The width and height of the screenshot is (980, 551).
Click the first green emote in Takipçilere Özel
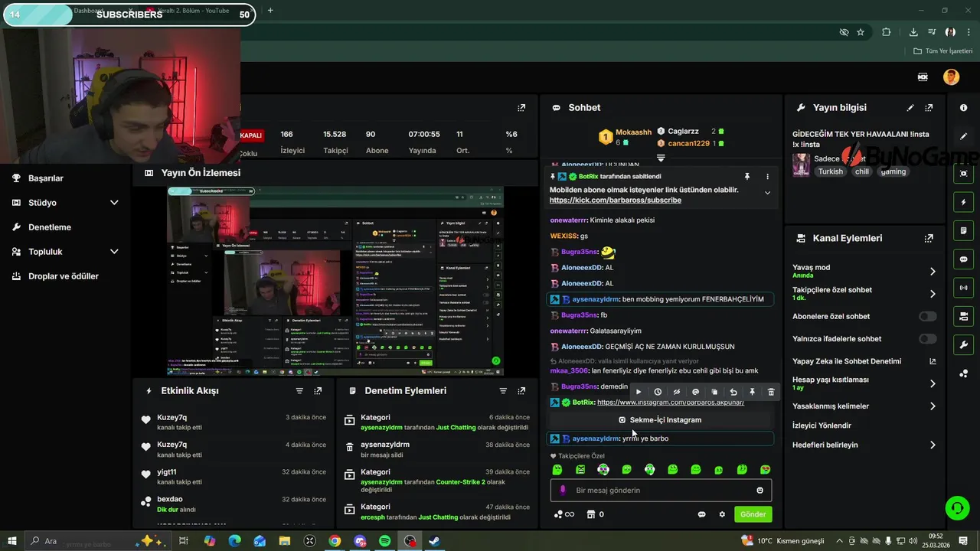[x=557, y=470]
